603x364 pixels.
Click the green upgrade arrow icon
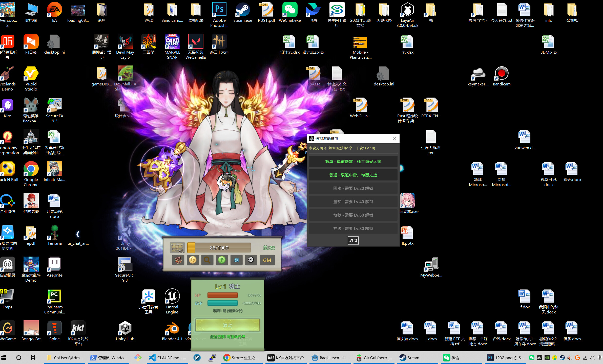[222, 260]
